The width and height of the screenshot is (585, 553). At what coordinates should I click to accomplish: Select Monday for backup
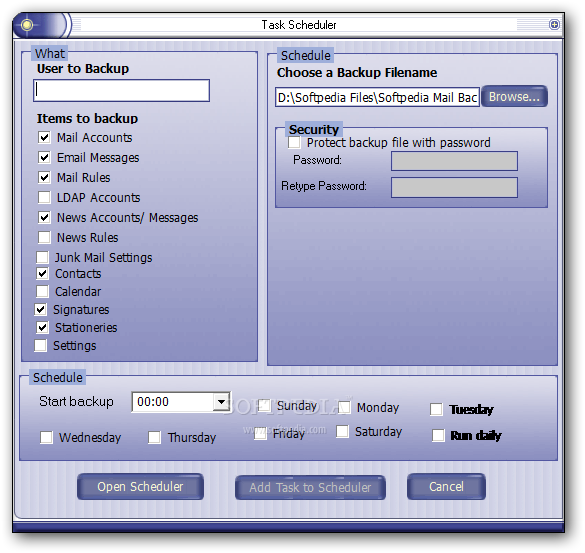coord(344,407)
